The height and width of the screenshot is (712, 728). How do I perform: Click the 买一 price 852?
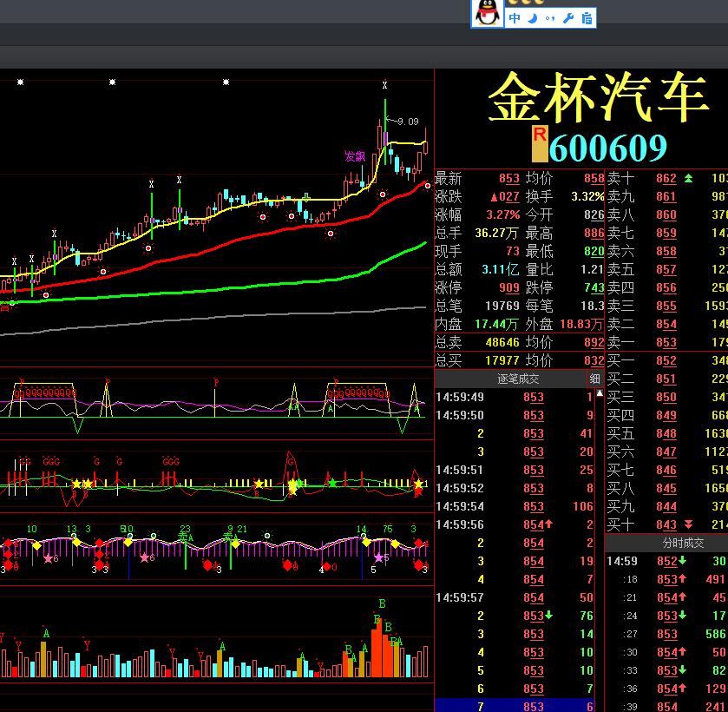666,360
